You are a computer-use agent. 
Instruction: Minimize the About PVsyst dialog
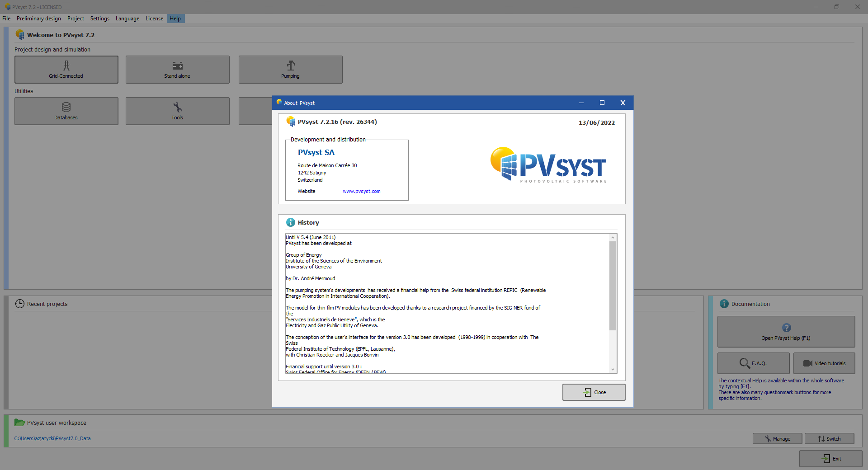point(581,103)
